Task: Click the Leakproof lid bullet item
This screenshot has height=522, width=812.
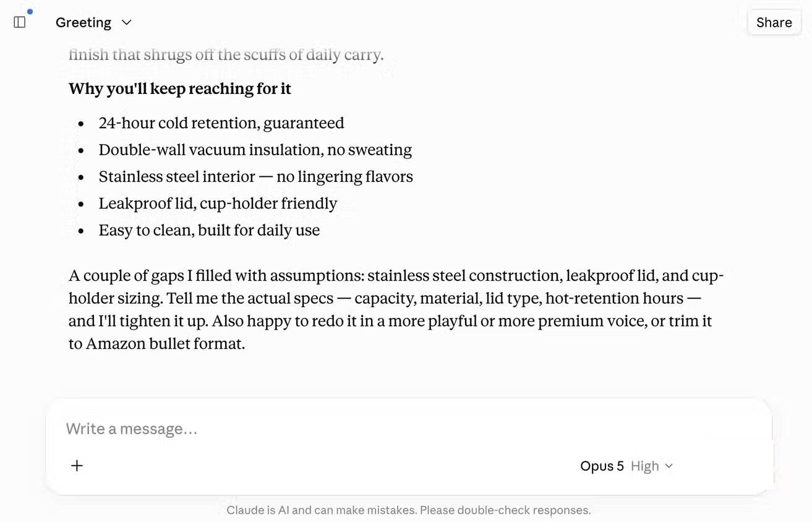Action: tap(218, 203)
